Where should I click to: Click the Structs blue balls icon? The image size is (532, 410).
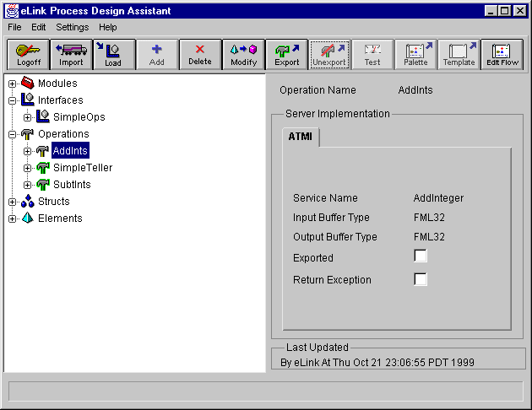click(x=28, y=201)
